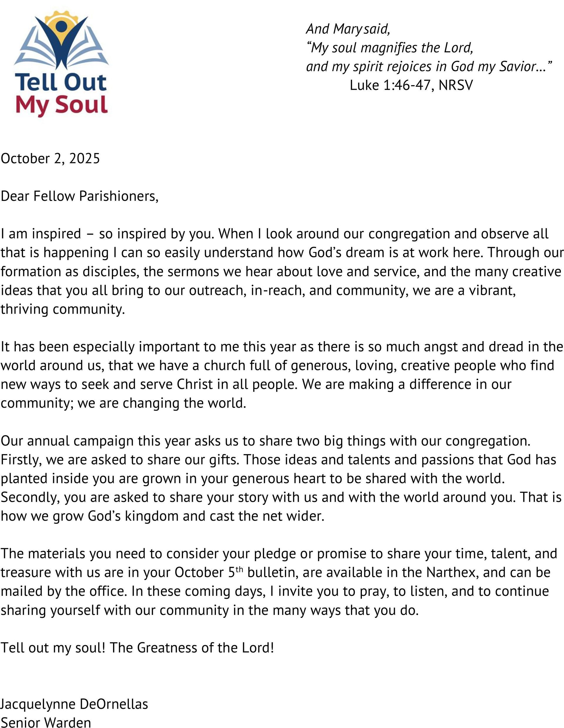Click the "October 5th" bulletin date text

(209, 572)
